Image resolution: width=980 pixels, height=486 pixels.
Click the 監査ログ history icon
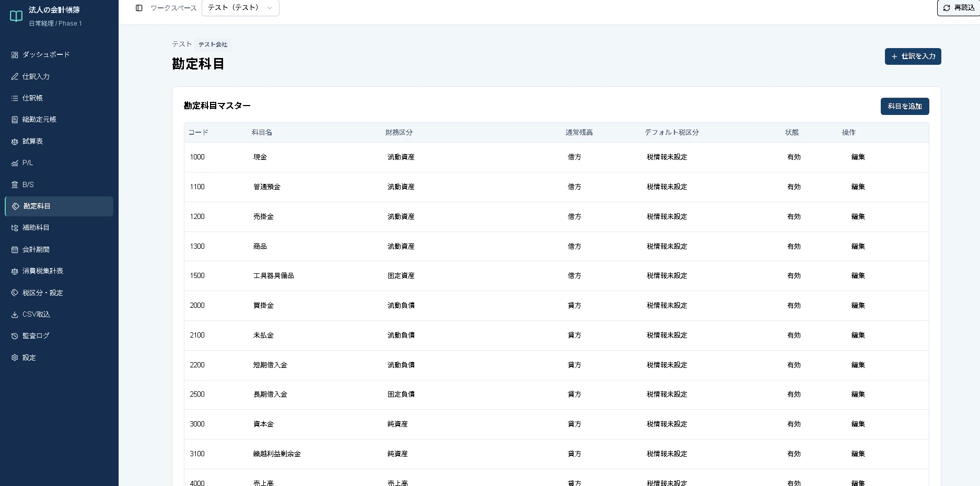pyautogui.click(x=15, y=336)
